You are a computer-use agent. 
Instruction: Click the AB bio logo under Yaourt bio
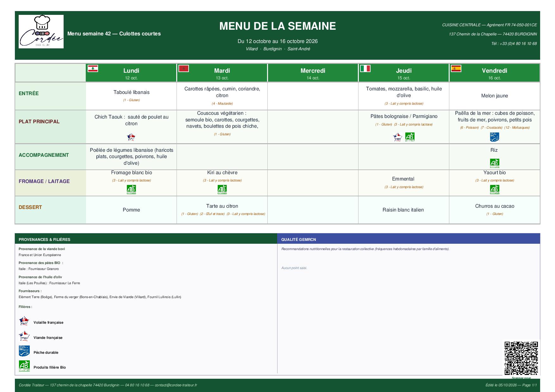pyautogui.click(x=494, y=189)
